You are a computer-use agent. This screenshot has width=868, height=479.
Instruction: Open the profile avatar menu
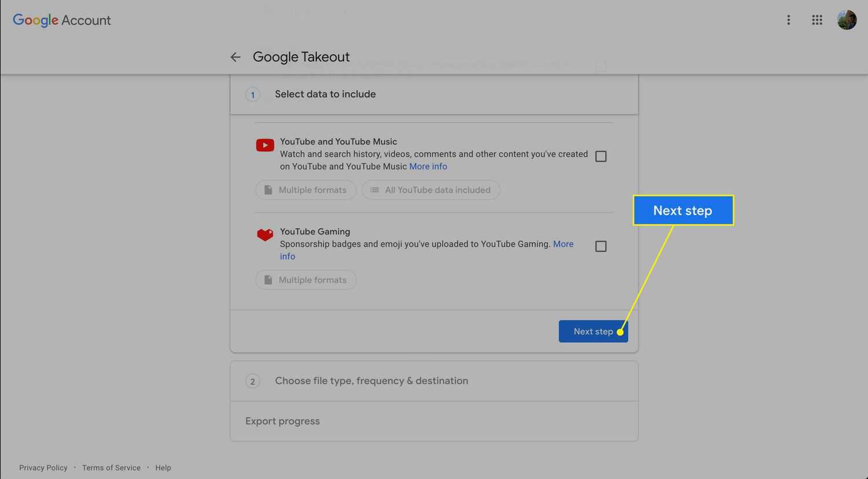847,20
